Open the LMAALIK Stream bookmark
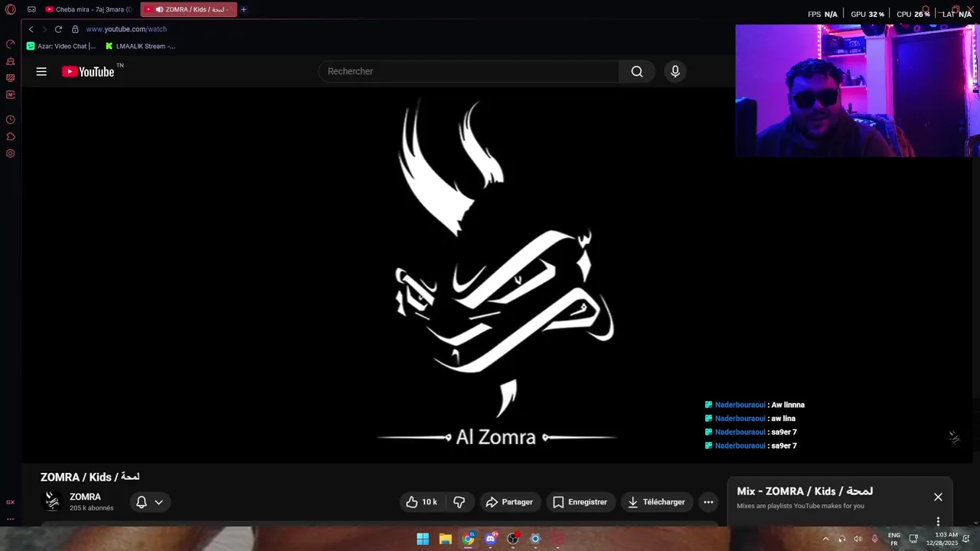The height and width of the screenshot is (551, 980). pyautogui.click(x=140, y=46)
